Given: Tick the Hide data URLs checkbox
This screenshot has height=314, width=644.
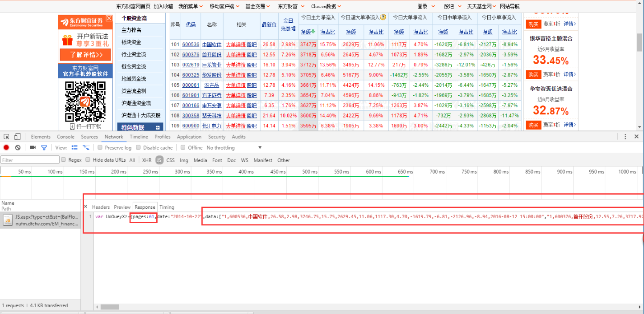Looking at the screenshot, I should point(88,160).
